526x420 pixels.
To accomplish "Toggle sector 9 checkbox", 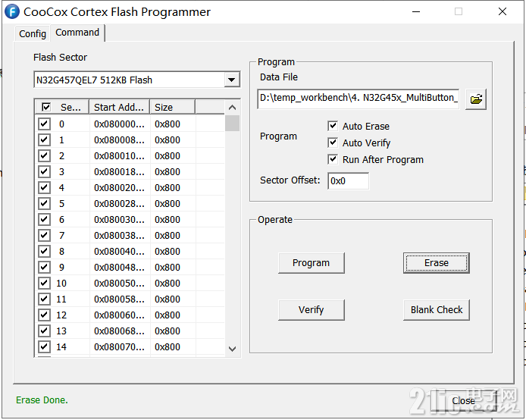I will (44, 267).
